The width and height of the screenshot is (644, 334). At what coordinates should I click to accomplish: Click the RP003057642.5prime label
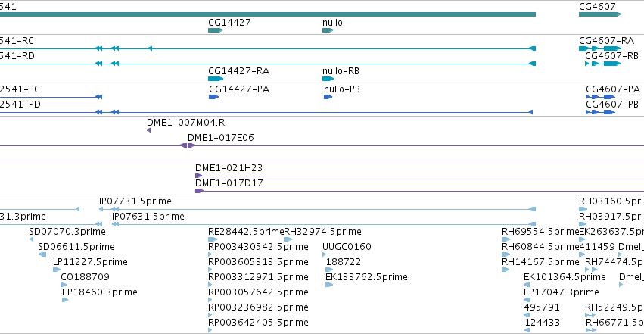pos(258,292)
